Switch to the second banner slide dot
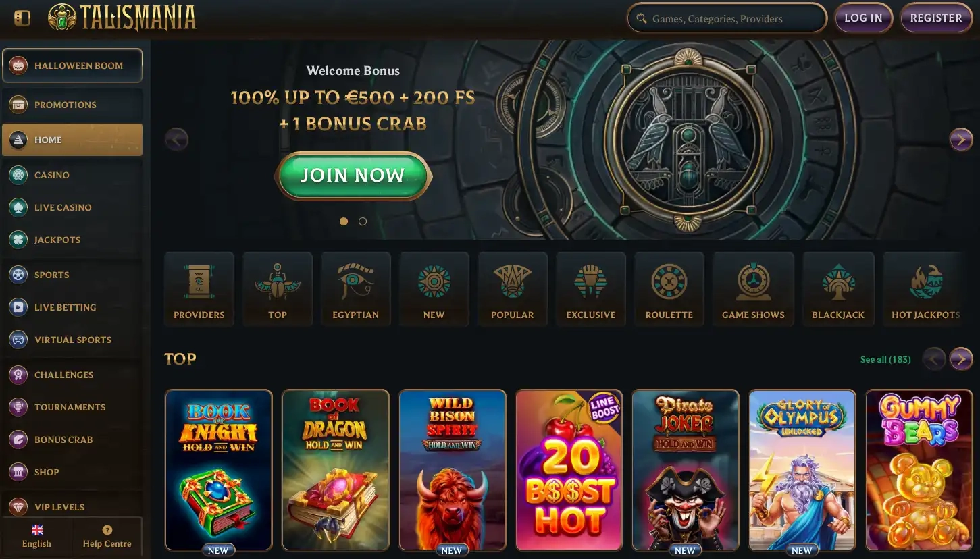The height and width of the screenshot is (559, 980). 363,221
